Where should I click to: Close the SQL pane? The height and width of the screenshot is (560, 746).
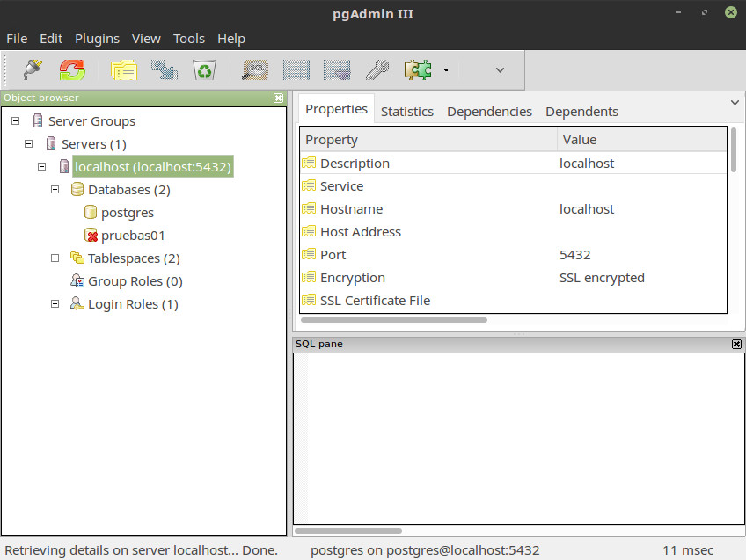736,345
